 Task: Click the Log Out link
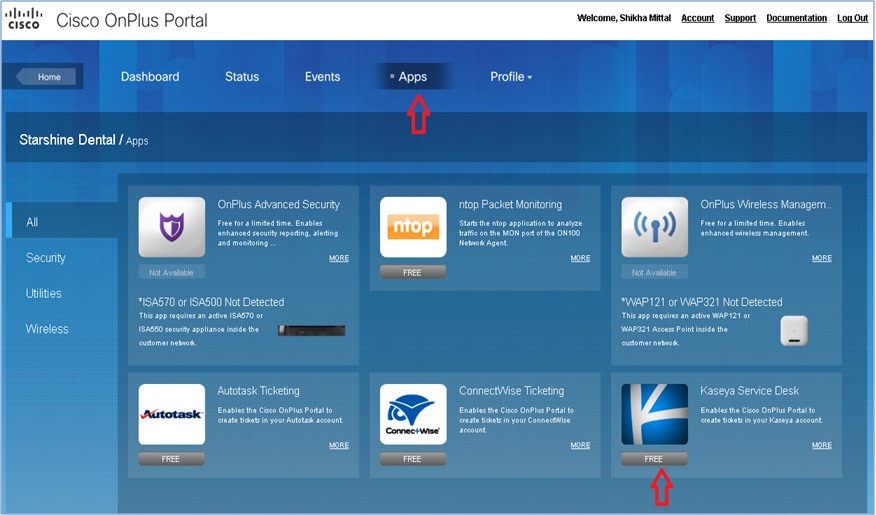pyautogui.click(x=853, y=18)
